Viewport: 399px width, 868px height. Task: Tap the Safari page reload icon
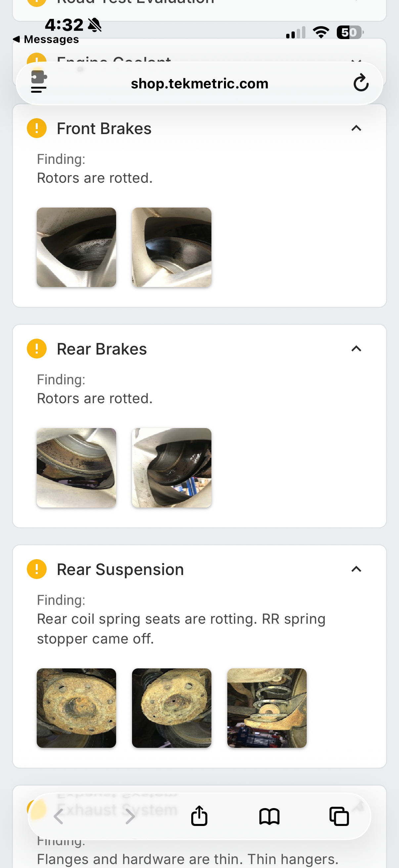361,83
